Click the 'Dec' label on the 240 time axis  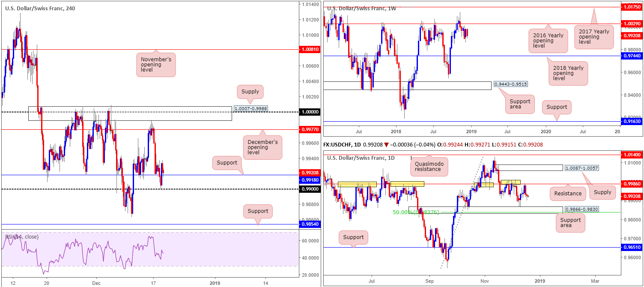tap(95, 283)
